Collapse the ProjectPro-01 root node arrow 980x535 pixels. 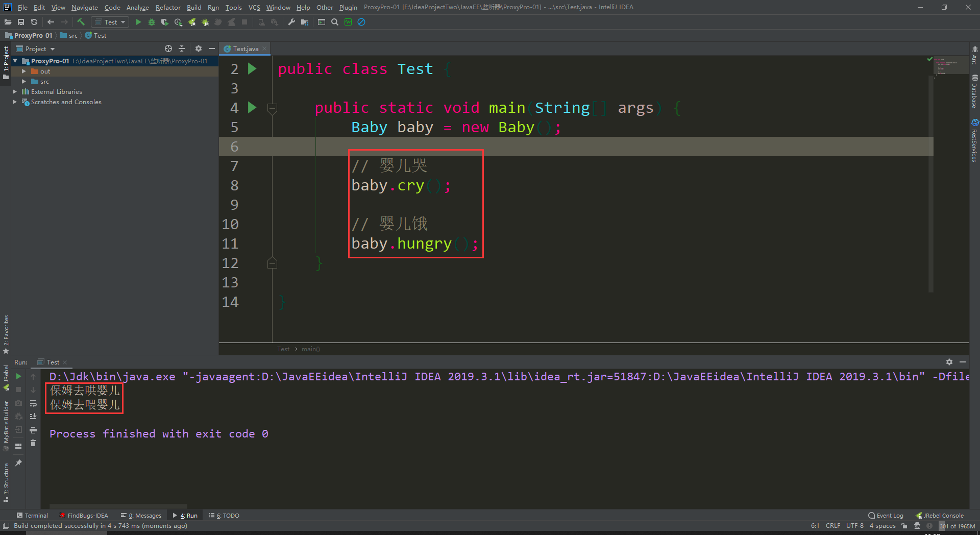tap(15, 61)
